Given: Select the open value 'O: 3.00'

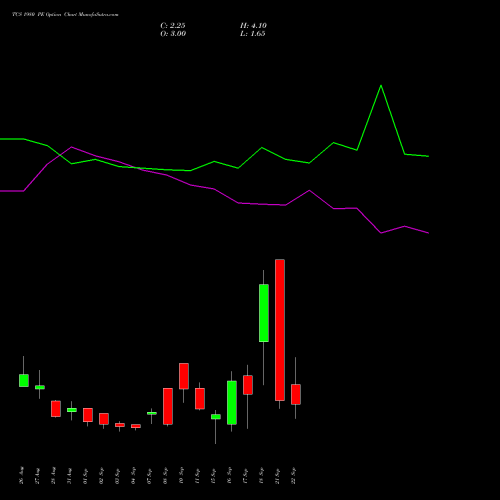Looking at the screenshot, I should tap(173, 34).
